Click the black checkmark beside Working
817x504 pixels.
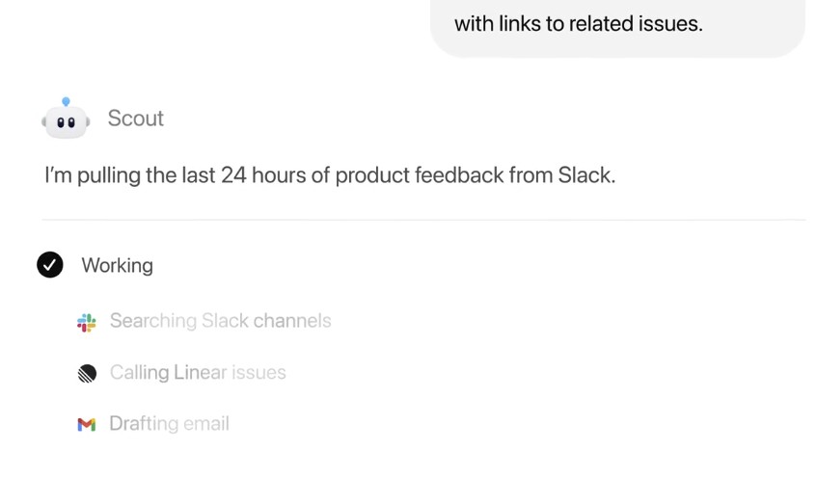point(50,265)
